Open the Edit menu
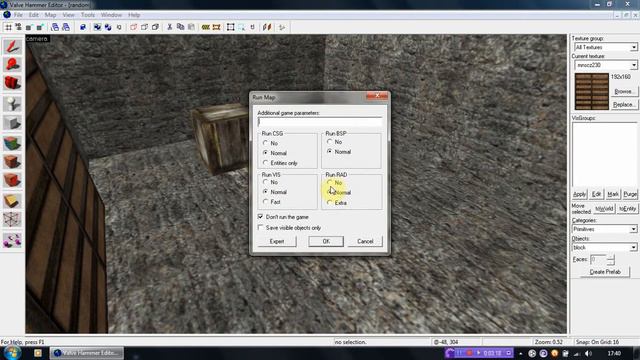The image size is (640, 360). [x=33, y=15]
